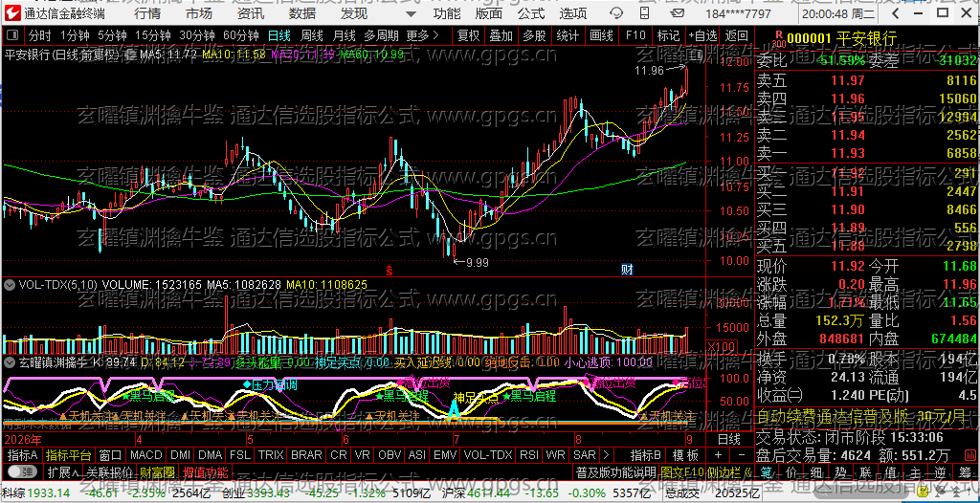
Task: Click the 多股 multi-stock button
Action: 534,35
